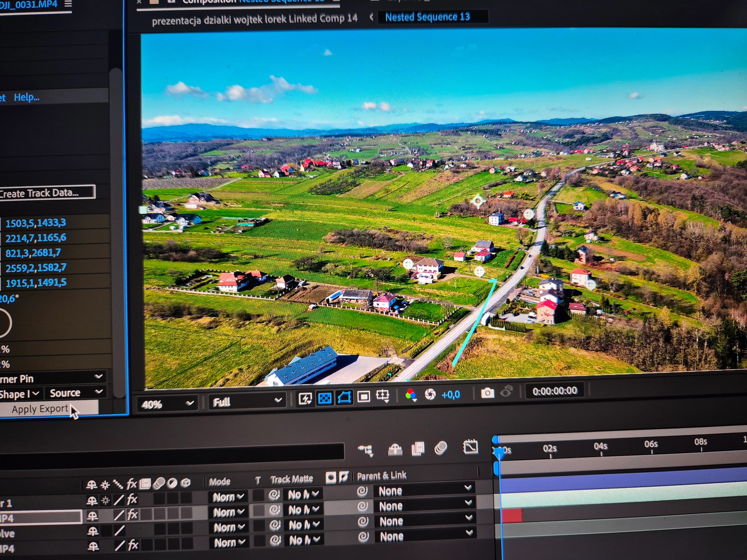Open the Graph Editor icon

[471, 447]
